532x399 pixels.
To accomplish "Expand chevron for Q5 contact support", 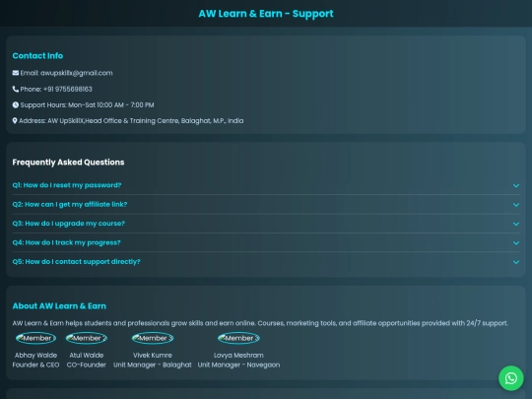I will click(516, 262).
